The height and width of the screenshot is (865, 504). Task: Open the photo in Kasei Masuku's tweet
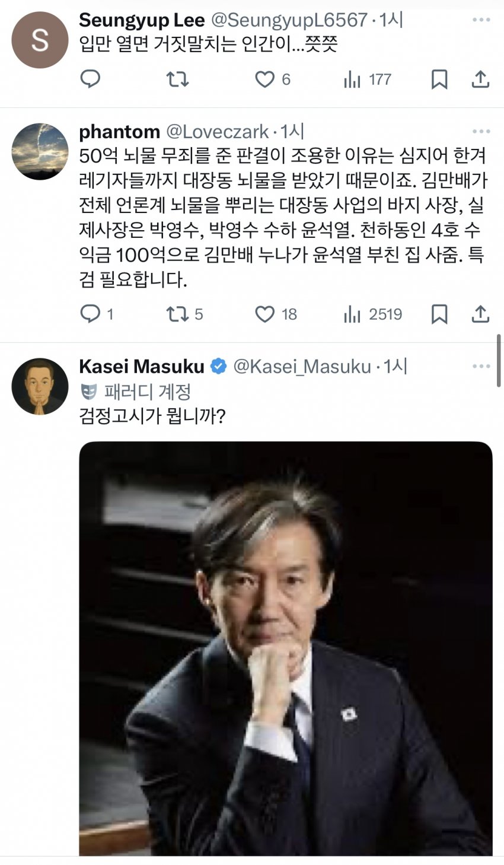click(x=285, y=647)
